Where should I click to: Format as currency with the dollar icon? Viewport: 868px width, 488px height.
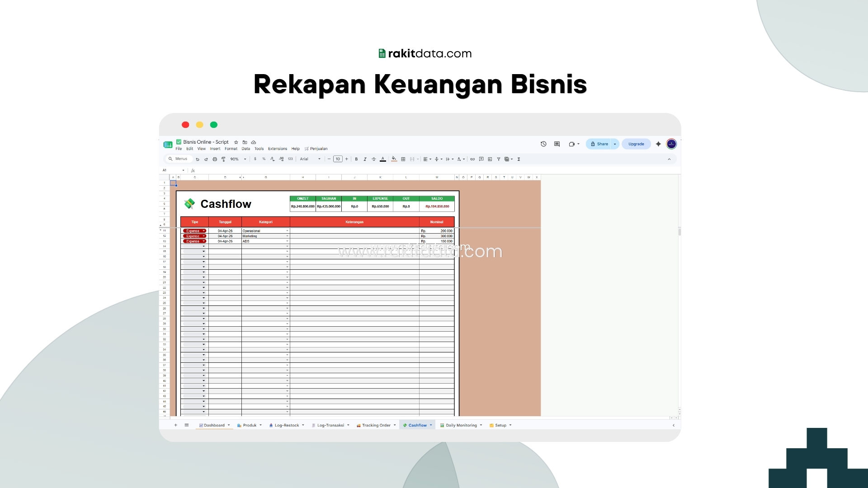[255, 159]
